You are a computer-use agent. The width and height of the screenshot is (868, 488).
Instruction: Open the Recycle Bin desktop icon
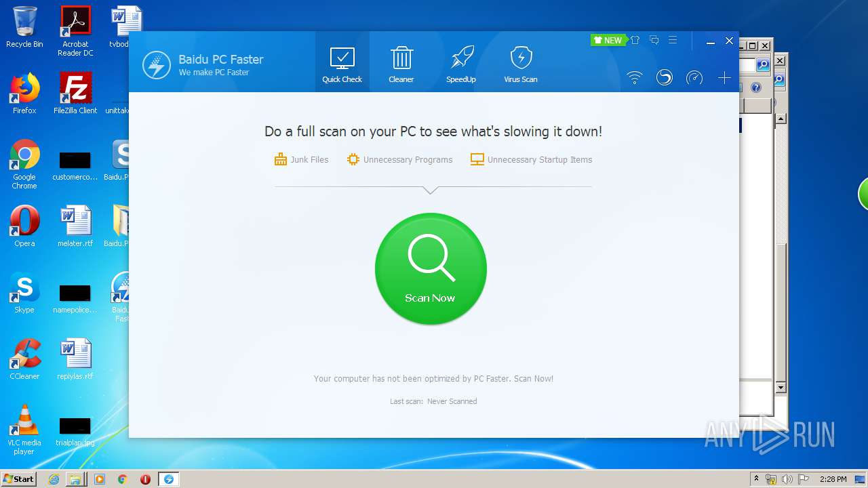click(x=24, y=27)
